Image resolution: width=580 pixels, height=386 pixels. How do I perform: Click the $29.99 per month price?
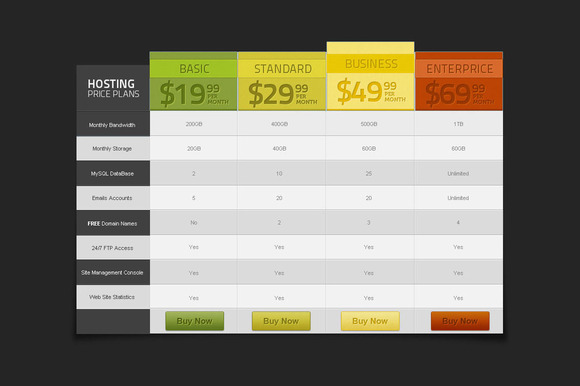click(x=282, y=94)
